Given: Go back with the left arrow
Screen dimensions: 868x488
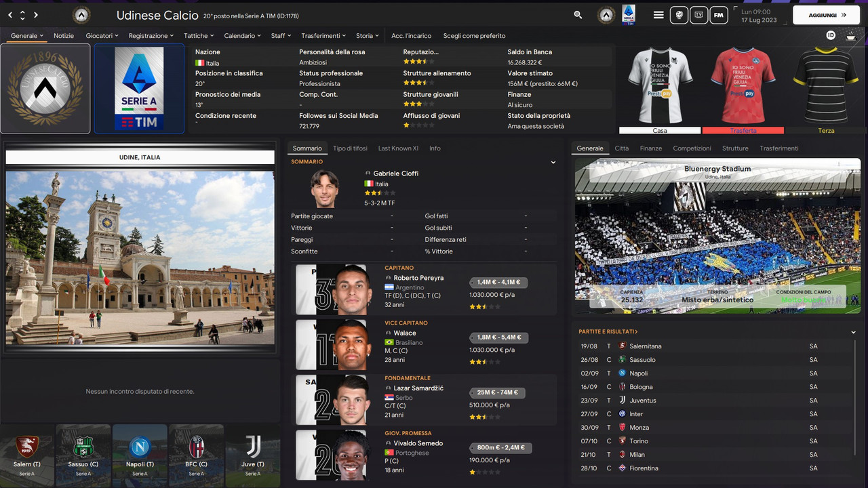Looking at the screenshot, I should click(x=10, y=15).
